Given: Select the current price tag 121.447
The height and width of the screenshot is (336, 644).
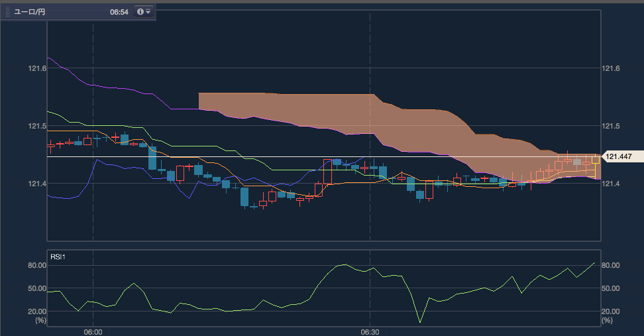Looking at the screenshot, I should [622, 156].
